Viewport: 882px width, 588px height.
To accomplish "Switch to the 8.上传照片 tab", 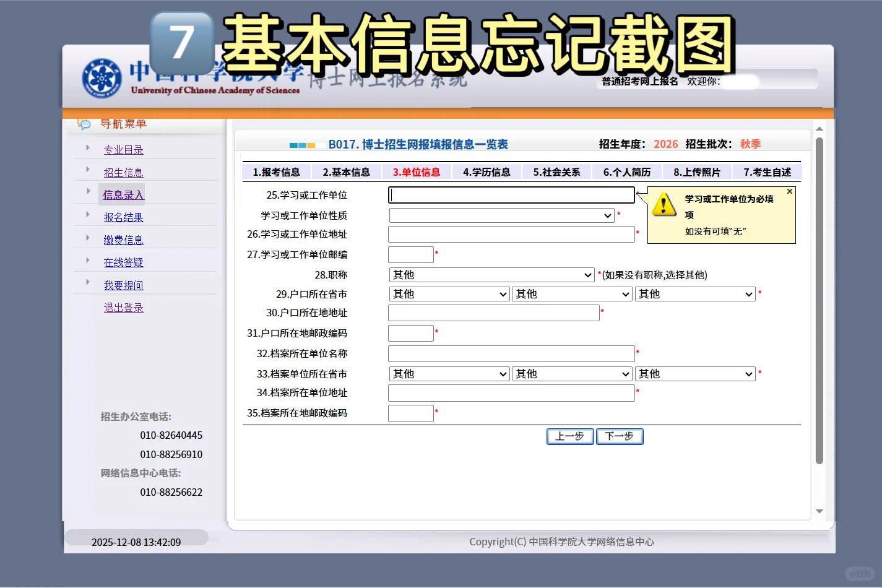I will 697,171.
